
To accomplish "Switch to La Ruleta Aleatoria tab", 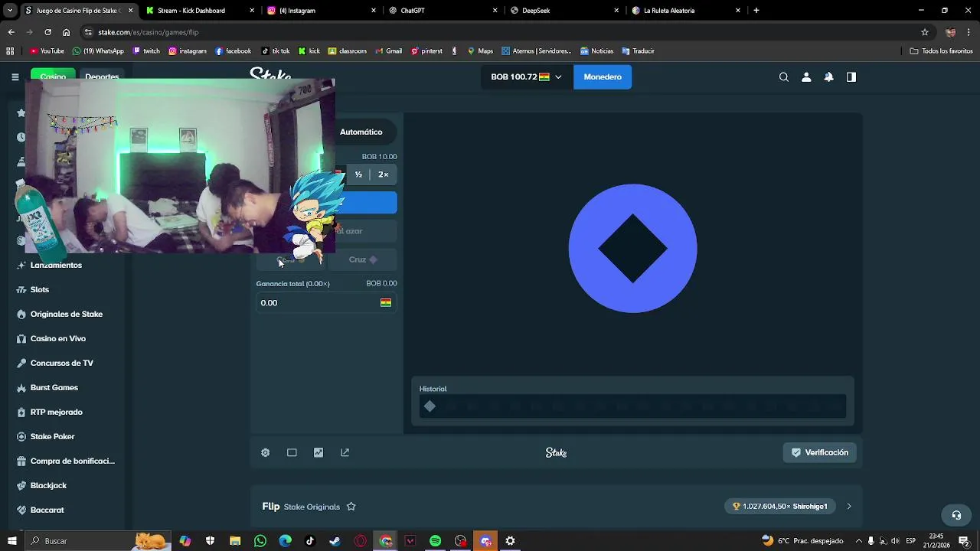I will pos(685,11).
